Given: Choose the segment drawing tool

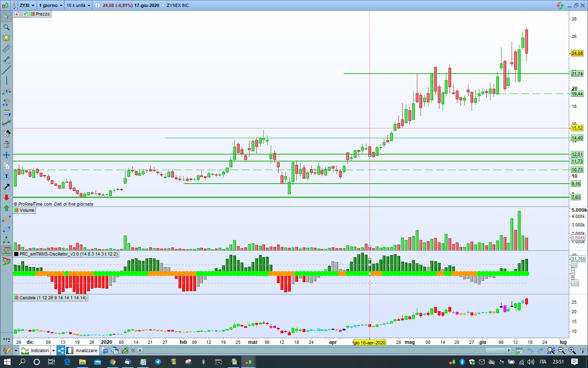Looking at the screenshot, I should click(6, 59).
